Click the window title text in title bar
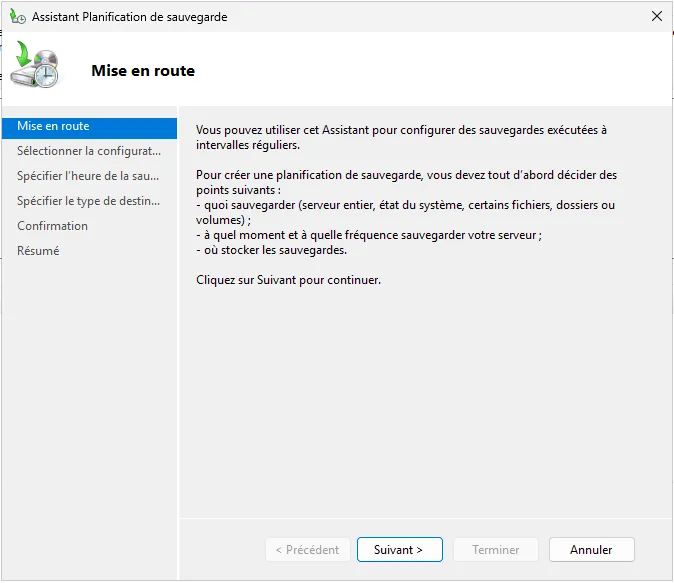This screenshot has width=674, height=583. 129,17
